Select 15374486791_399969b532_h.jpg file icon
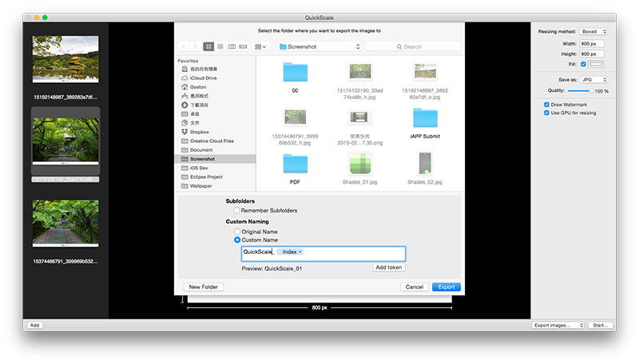The height and width of the screenshot is (364, 639). [x=295, y=117]
